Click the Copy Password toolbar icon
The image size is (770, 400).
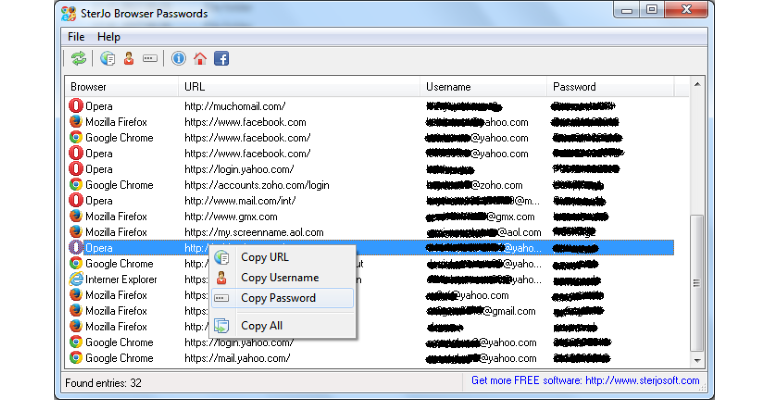[x=150, y=59]
